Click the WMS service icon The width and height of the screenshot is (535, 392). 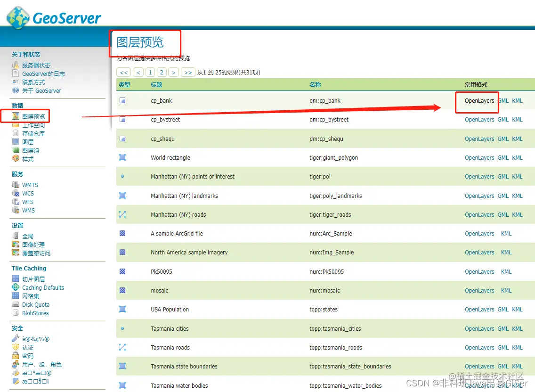click(x=16, y=210)
